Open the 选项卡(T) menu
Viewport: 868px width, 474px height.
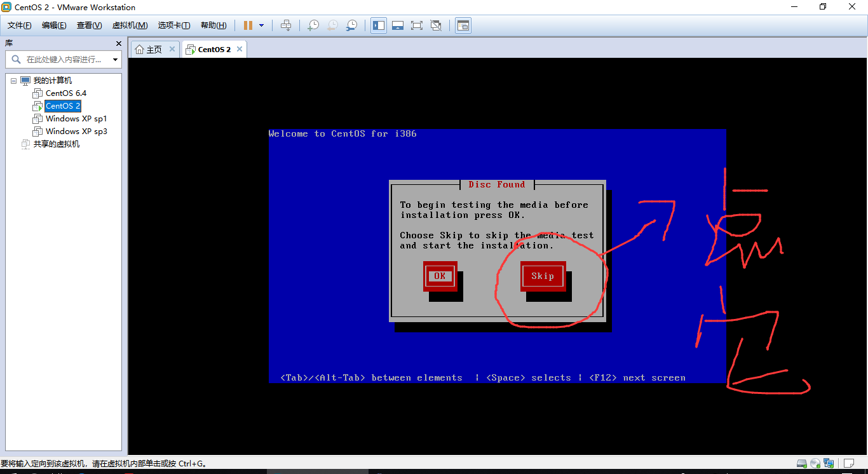point(174,25)
